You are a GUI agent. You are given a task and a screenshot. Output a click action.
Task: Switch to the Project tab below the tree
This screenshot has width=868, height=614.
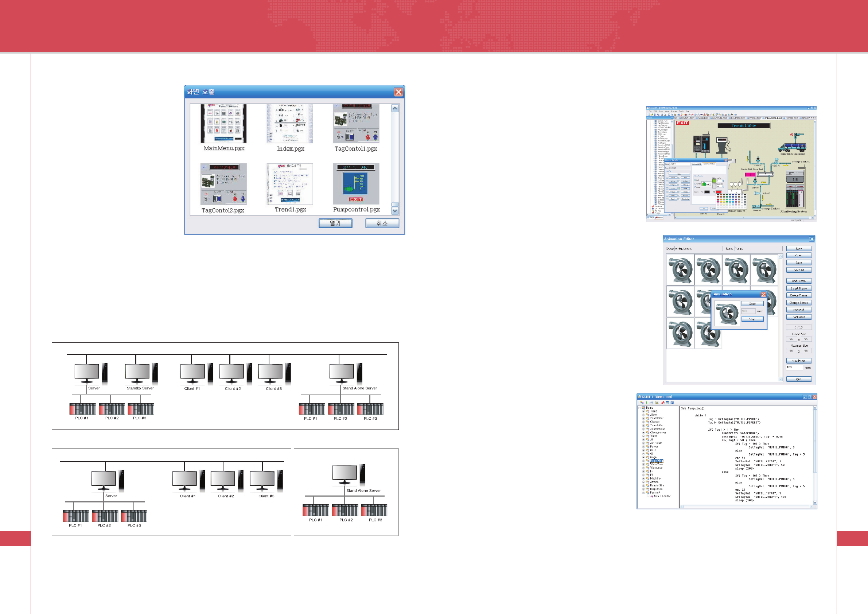click(x=659, y=218)
